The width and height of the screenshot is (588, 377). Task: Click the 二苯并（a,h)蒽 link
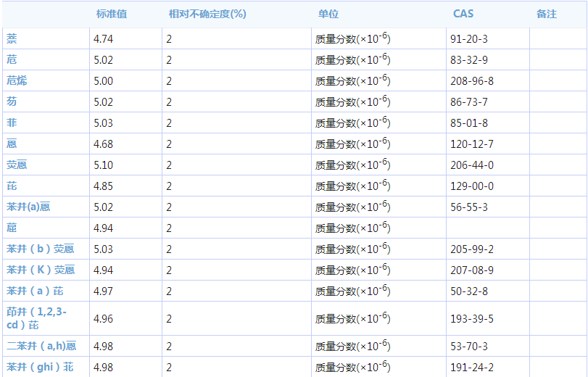click(x=41, y=346)
